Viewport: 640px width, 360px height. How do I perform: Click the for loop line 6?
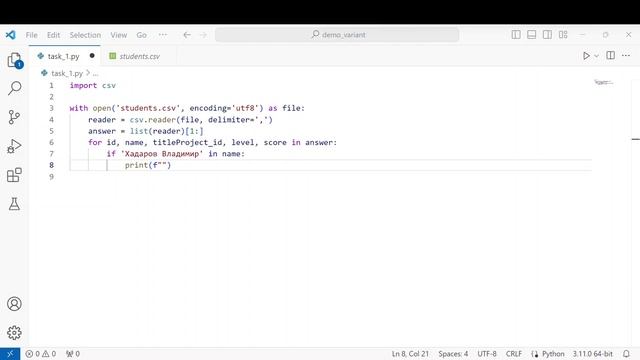pos(213,142)
